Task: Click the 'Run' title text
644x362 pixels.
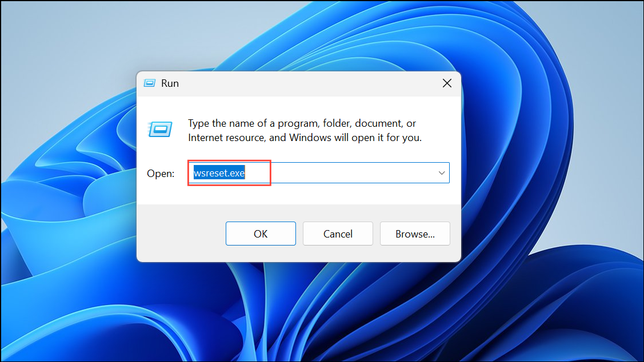Action: [x=170, y=83]
